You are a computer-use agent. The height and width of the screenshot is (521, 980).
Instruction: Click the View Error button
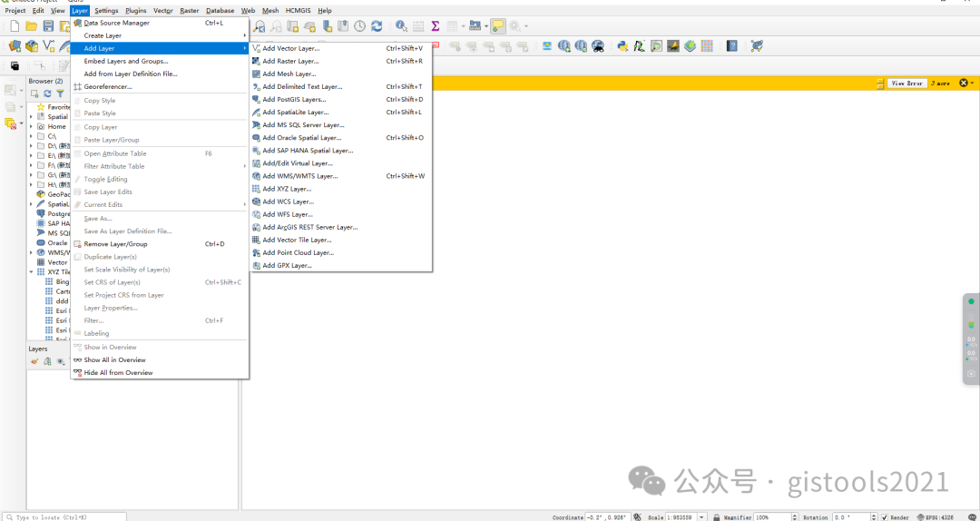coord(906,83)
